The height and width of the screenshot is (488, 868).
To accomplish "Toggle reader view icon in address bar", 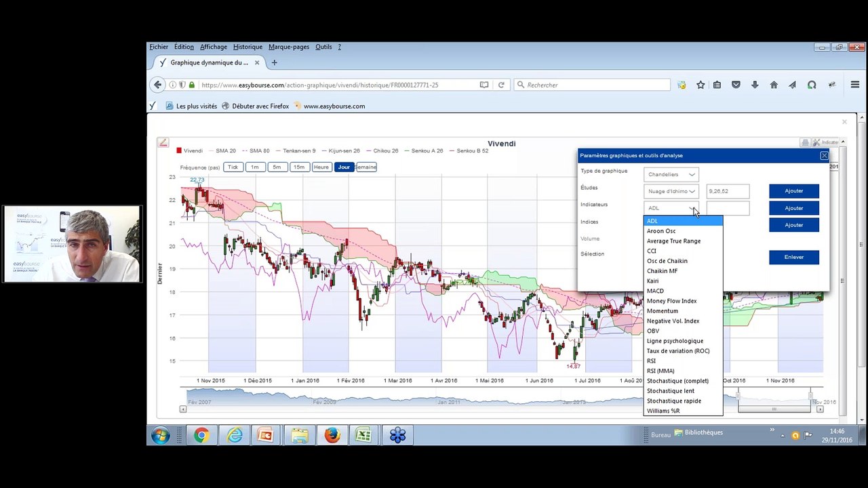I will (x=484, y=85).
